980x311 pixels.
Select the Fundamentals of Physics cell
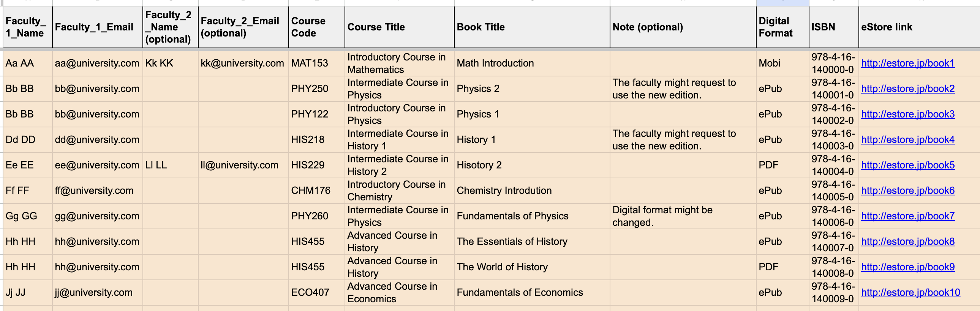coord(532,216)
